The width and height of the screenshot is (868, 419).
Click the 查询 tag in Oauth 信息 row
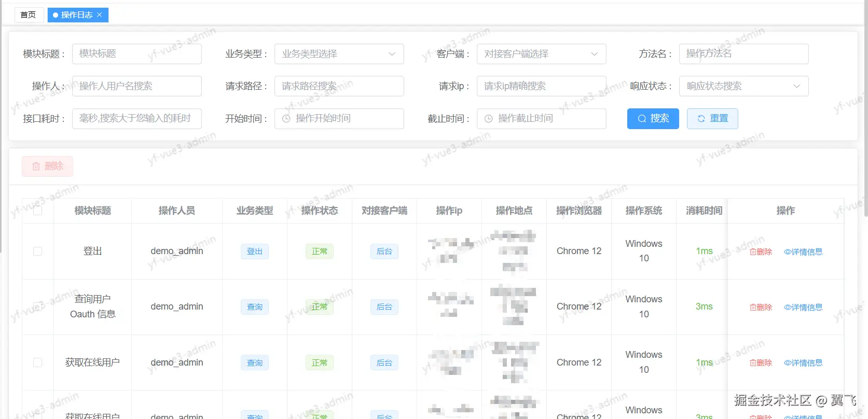[x=255, y=307]
